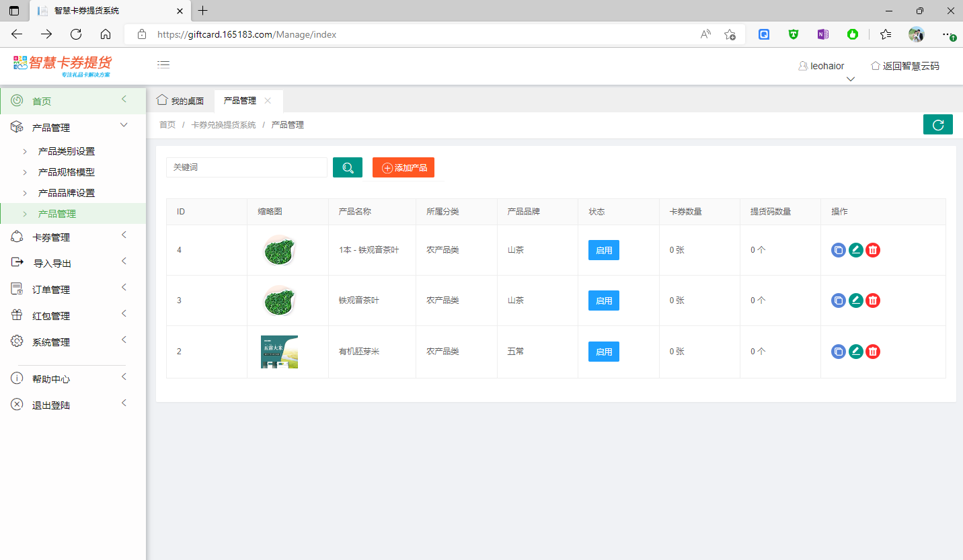The height and width of the screenshot is (560, 963).
Task: Click the edit pencil icon for 铁观音茶叶 row ID 3
Action: coord(855,301)
